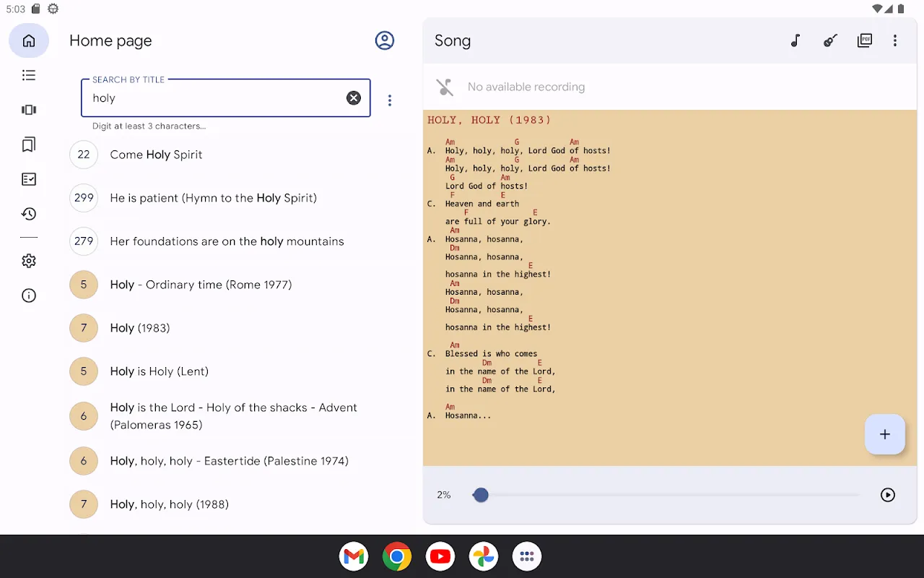Open the user account profile icon
The height and width of the screenshot is (578, 924).
[385, 40]
